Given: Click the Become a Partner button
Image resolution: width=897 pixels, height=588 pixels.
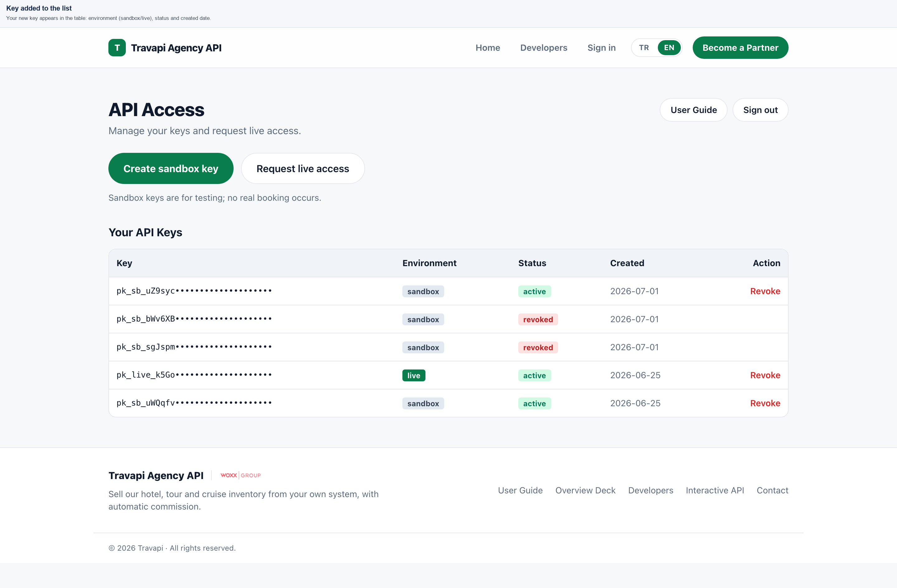Looking at the screenshot, I should (x=740, y=48).
